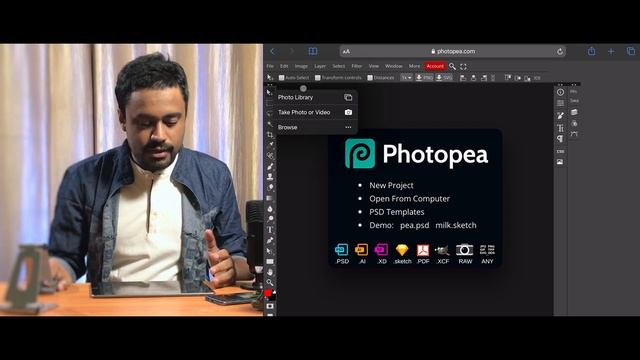Show Safari tab overview
640x360 pixels.
pos(631,51)
